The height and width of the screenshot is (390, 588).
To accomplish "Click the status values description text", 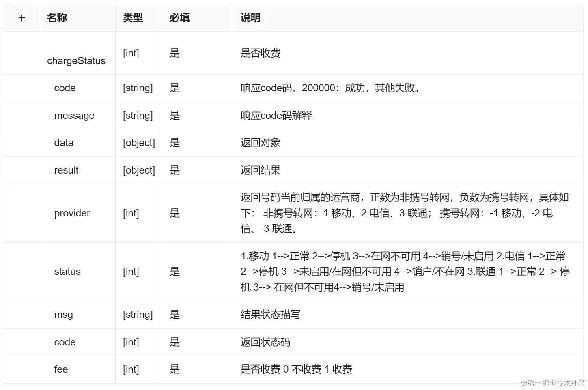I will coord(405,272).
